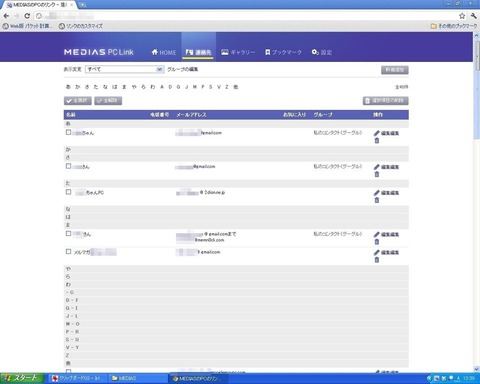Edit the あ section contact with its pencil icon
Screen dimensions: 480x384
377,133
